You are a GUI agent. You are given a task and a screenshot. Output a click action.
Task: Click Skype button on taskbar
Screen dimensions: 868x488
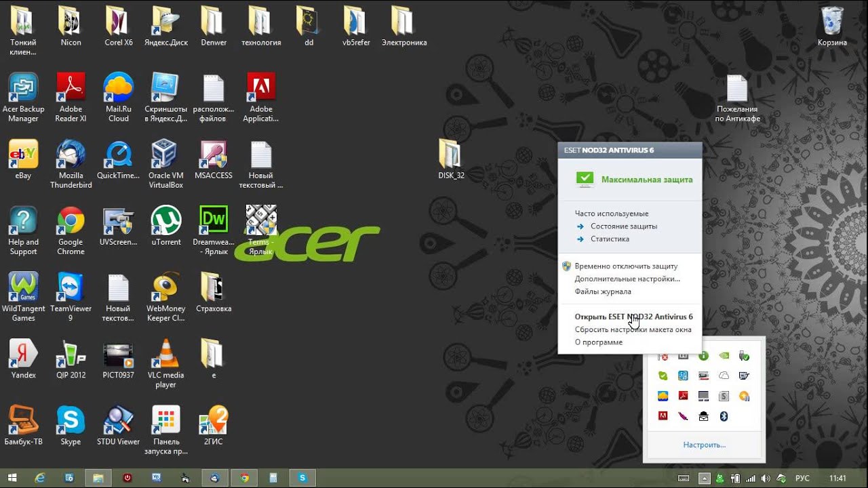pos(302,478)
